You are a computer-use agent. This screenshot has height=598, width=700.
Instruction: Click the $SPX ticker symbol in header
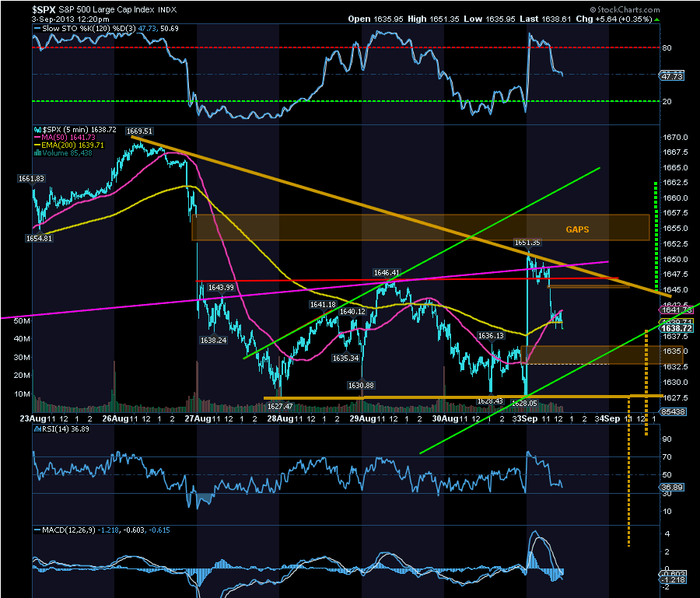click(x=44, y=9)
